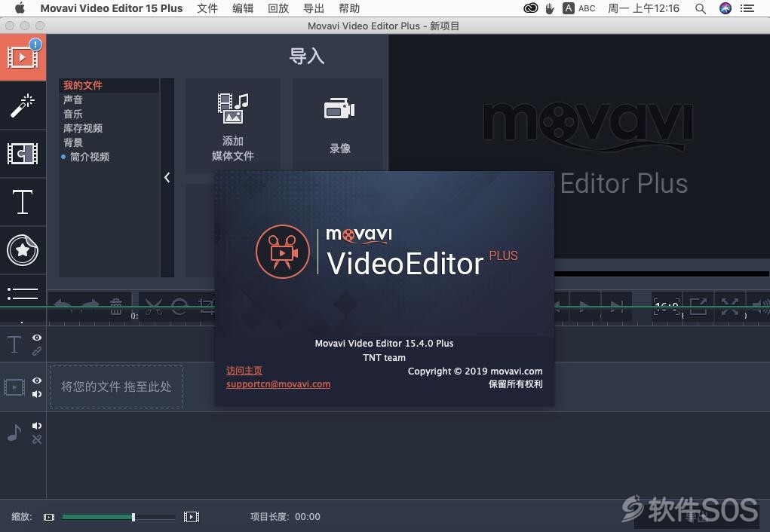Open the Filters magic wand tab

click(23, 105)
